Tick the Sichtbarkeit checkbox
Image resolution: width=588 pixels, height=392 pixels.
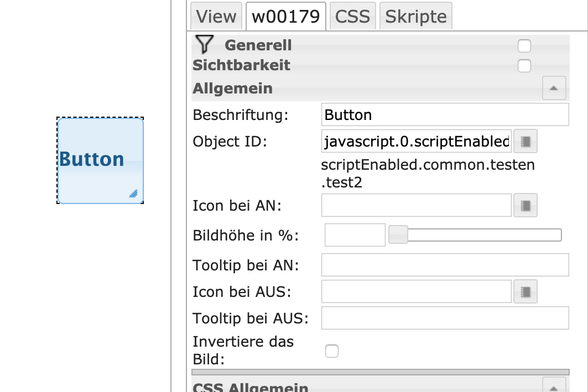click(x=524, y=66)
